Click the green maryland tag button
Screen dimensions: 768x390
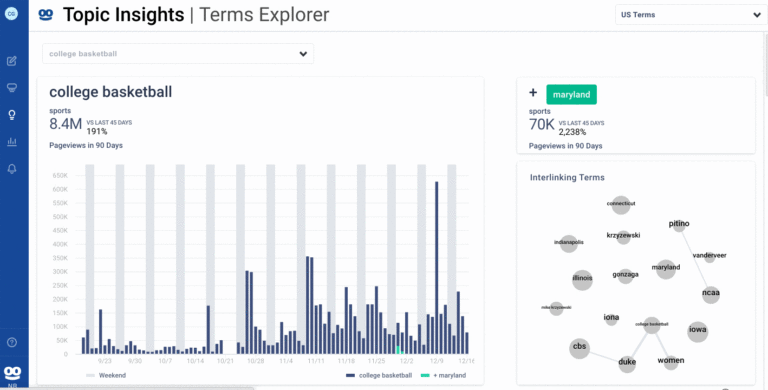click(x=572, y=95)
